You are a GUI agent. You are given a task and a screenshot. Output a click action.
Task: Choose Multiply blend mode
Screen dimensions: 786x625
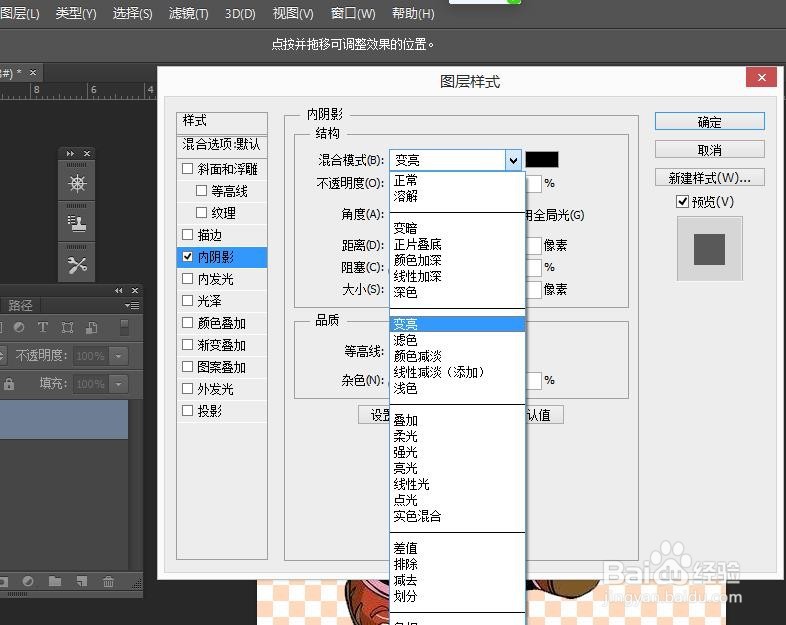tap(457, 244)
